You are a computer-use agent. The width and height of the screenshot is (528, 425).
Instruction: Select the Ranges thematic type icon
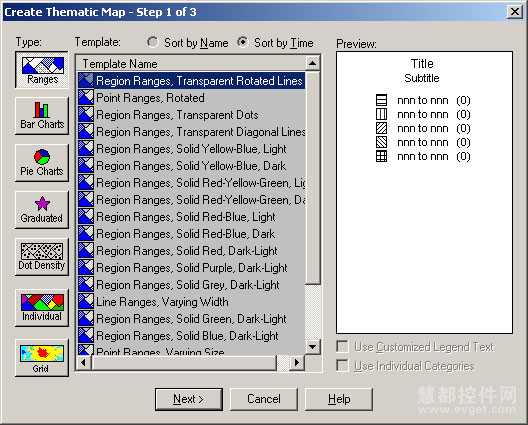(42, 70)
